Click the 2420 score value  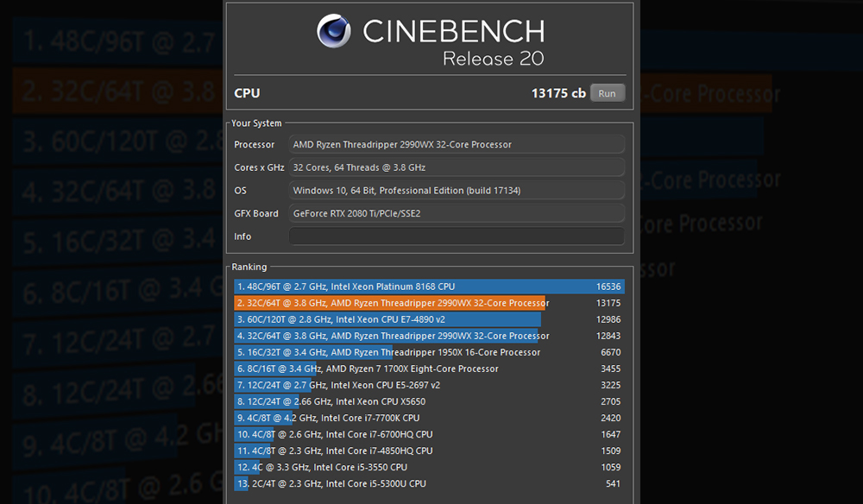click(x=610, y=419)
